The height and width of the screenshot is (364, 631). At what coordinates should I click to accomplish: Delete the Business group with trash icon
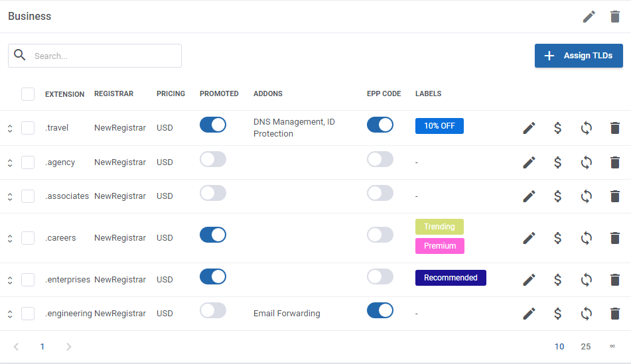(x=615, y=17)
